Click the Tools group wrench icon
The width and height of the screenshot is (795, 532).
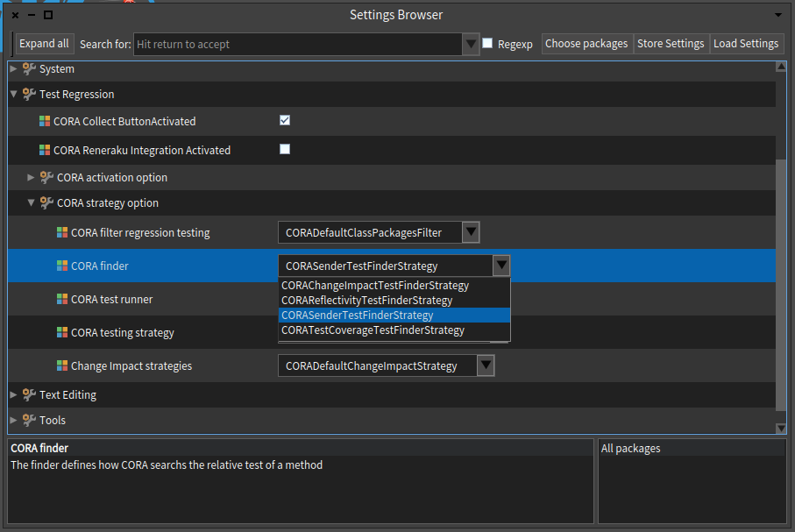pyautogui.click(x=29, y=420)
